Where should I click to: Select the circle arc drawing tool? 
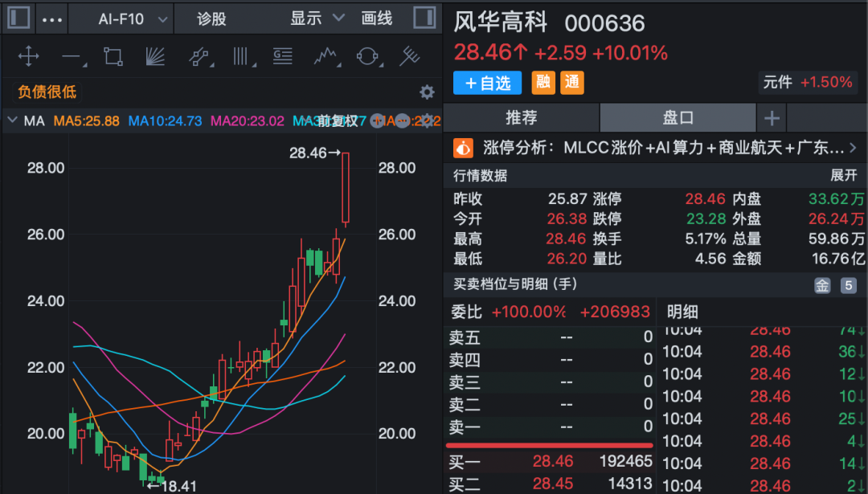click(367, 56)
